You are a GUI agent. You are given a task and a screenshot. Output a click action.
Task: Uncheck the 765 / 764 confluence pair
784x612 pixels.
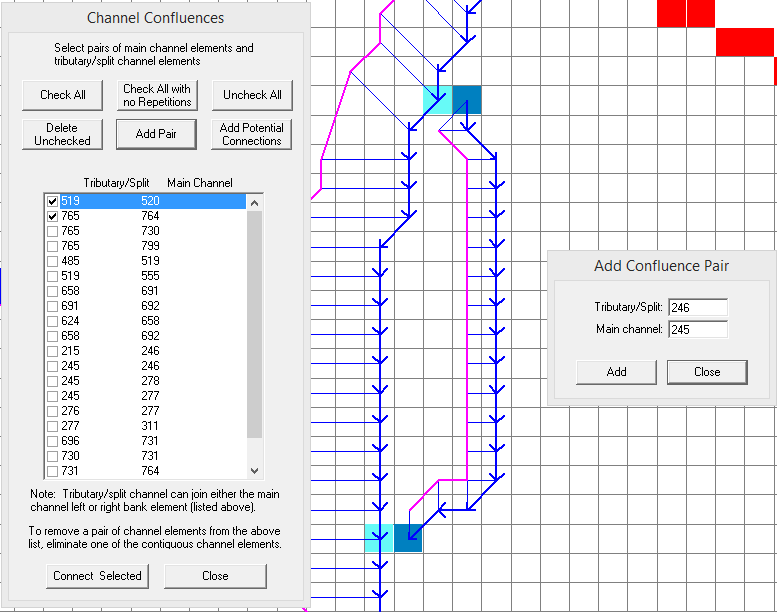tap(52, 216)
